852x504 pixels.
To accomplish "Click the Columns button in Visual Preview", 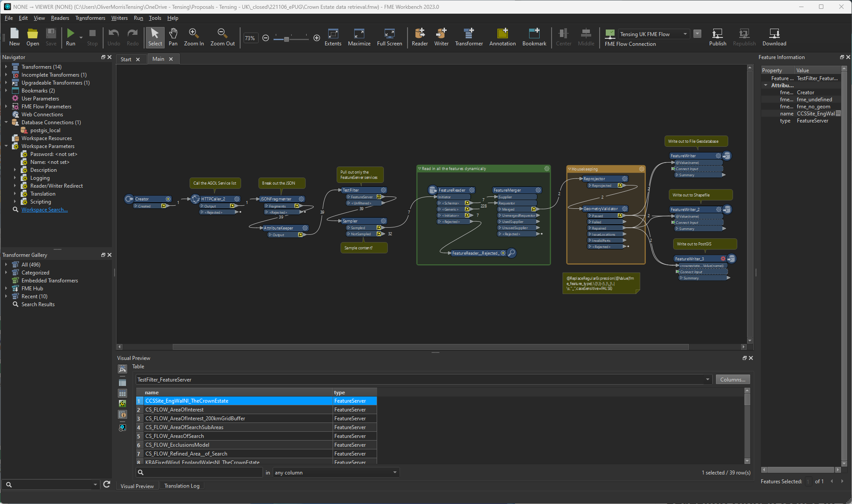I will [x=733, y=379].
